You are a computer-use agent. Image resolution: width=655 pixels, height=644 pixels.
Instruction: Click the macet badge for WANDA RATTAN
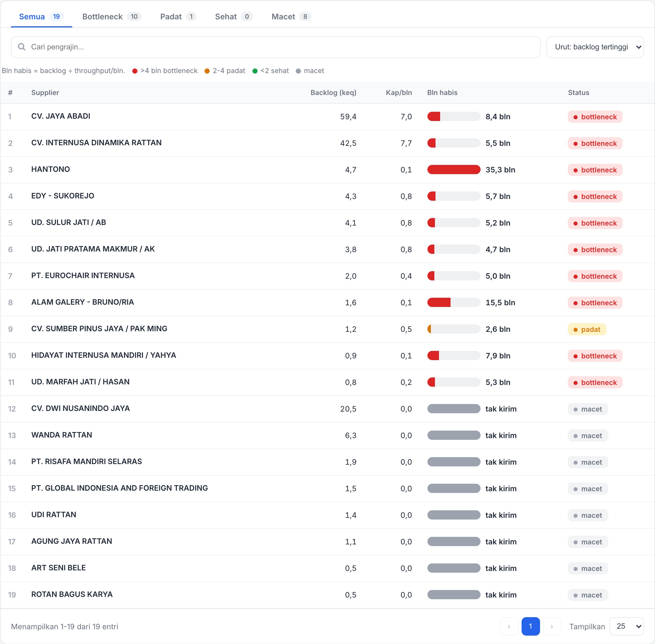tap(588, 435)
